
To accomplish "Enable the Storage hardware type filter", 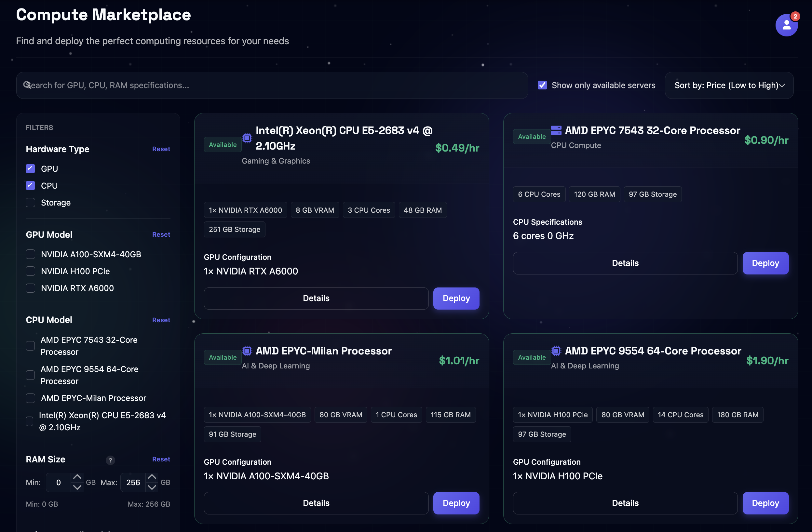I will [30, 203].
